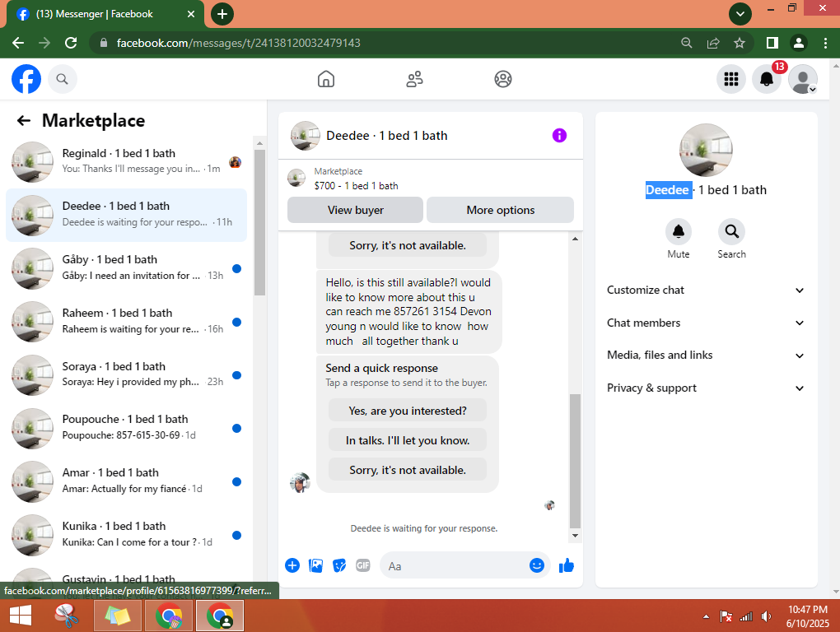Open the browser zoom magnifier icon

tap(686, 43)
